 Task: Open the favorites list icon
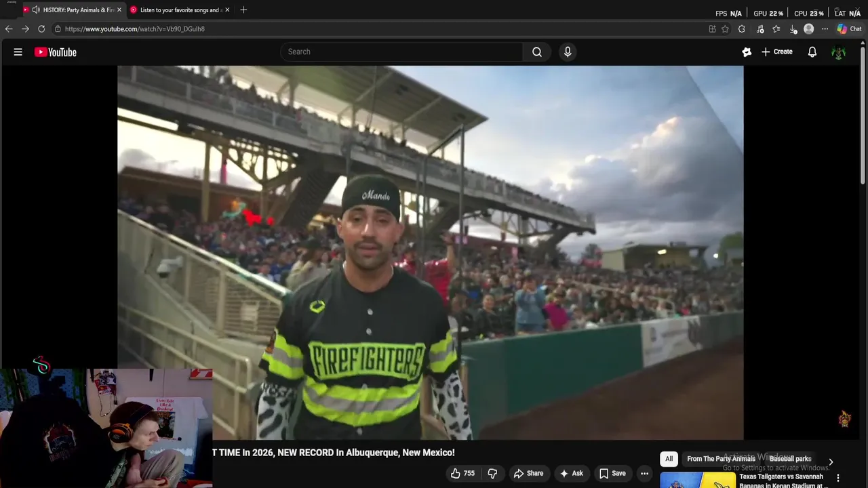tap(776, 29)
